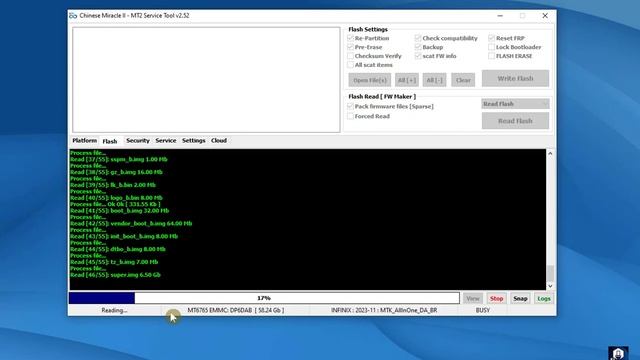
Task: Toggle the Re-Partition checkbox
Action: point(350,38)
